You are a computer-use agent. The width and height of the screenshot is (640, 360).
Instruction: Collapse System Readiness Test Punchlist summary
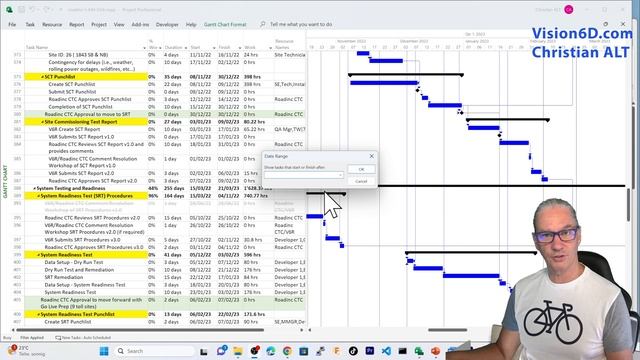pos(39,314)
